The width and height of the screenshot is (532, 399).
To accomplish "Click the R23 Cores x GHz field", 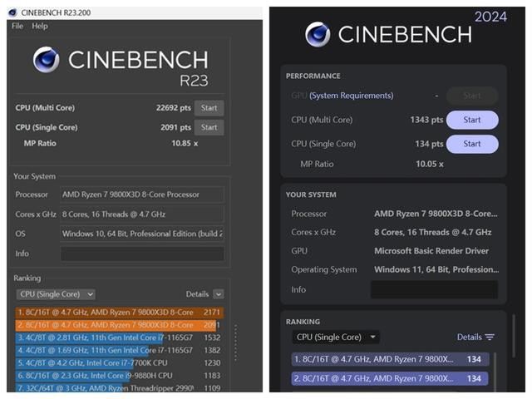I will point(142,214).
